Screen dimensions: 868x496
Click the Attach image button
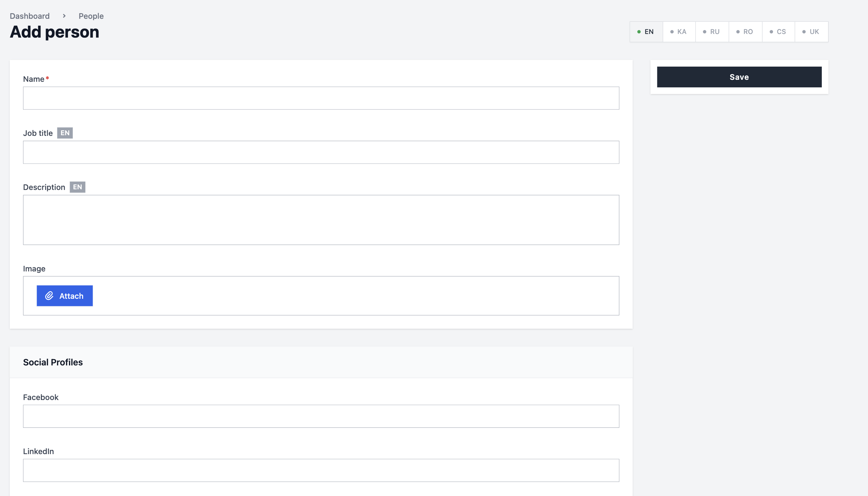(65, 296)
